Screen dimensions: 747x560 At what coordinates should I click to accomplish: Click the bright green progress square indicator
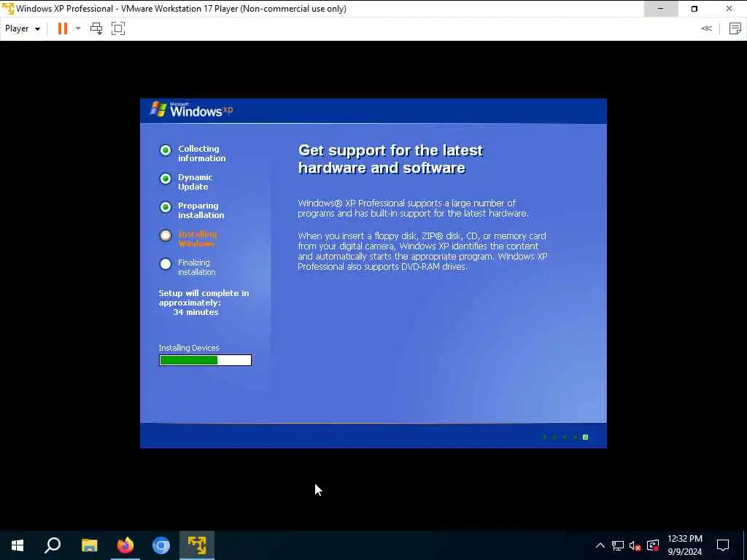pyautogui.click(x=586, y=437)
